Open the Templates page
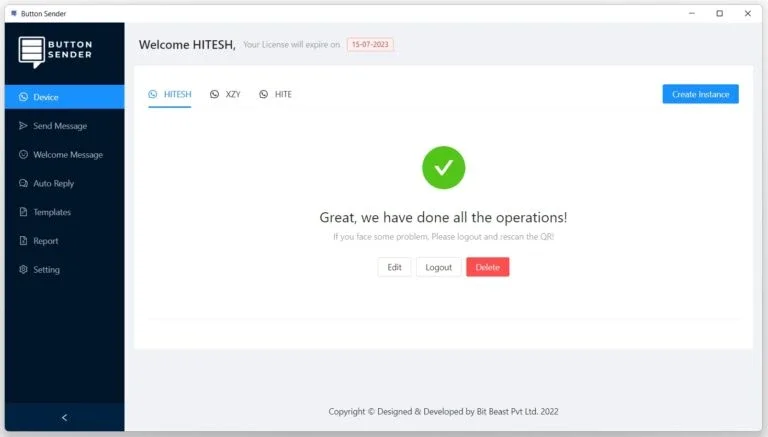The width and height of the screenshot is (768, 437). pos(65,212)
